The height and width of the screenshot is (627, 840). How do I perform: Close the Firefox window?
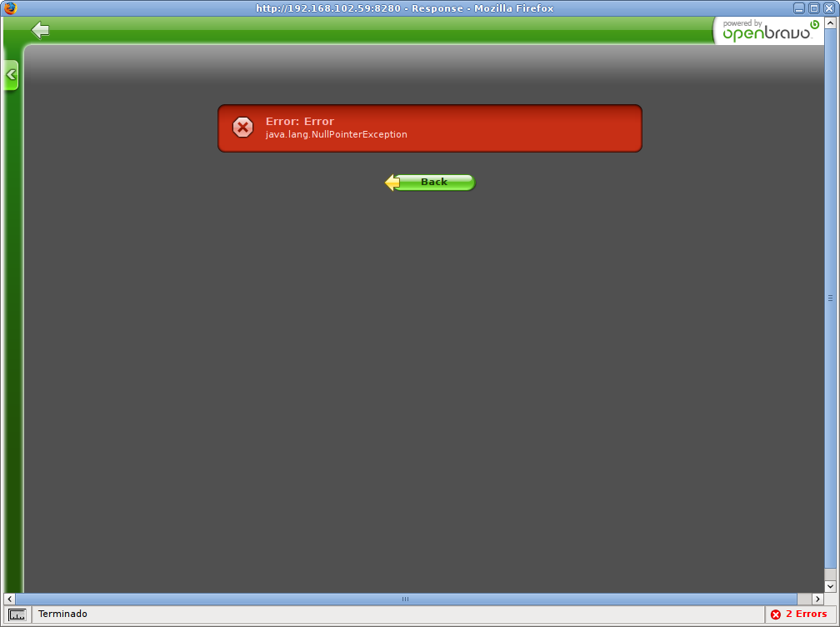pyautogui.click(x=828, y=8)
